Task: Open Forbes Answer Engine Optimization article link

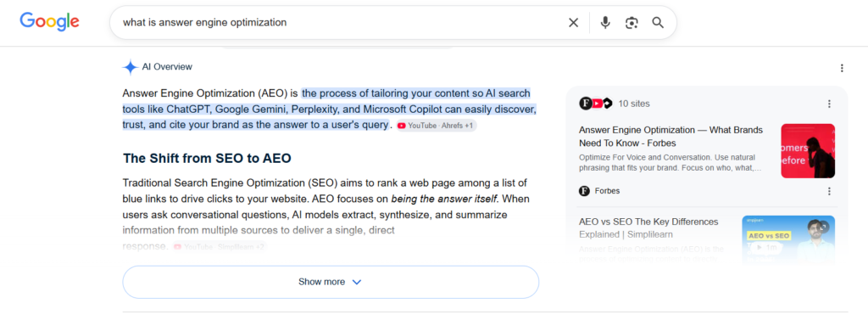Action: (671, 137)
